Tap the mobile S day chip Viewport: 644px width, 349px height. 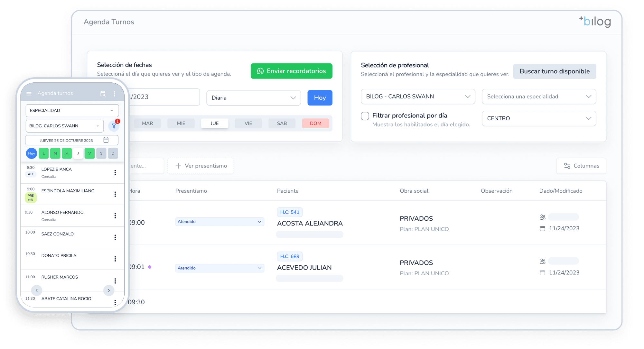click(x=101, y=153)
